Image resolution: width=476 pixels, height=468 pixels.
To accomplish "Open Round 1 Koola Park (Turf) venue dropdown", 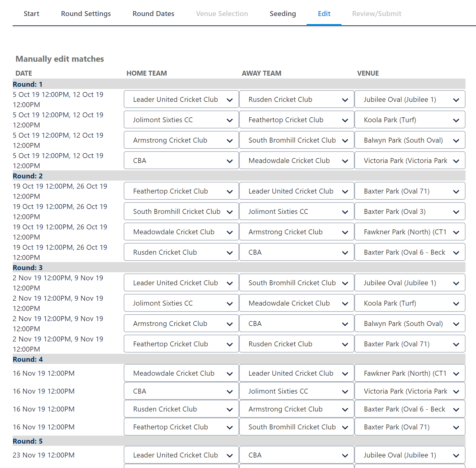I will coord(410,119).
